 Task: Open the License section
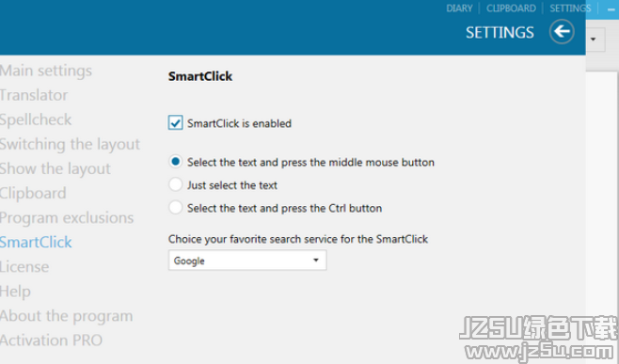coord(24,267)
